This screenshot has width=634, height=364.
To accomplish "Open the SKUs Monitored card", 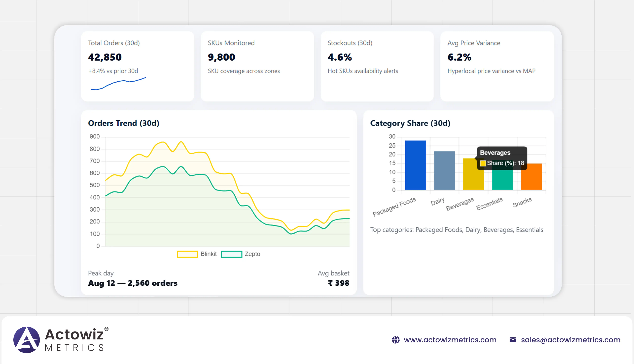I will point(257,66).
